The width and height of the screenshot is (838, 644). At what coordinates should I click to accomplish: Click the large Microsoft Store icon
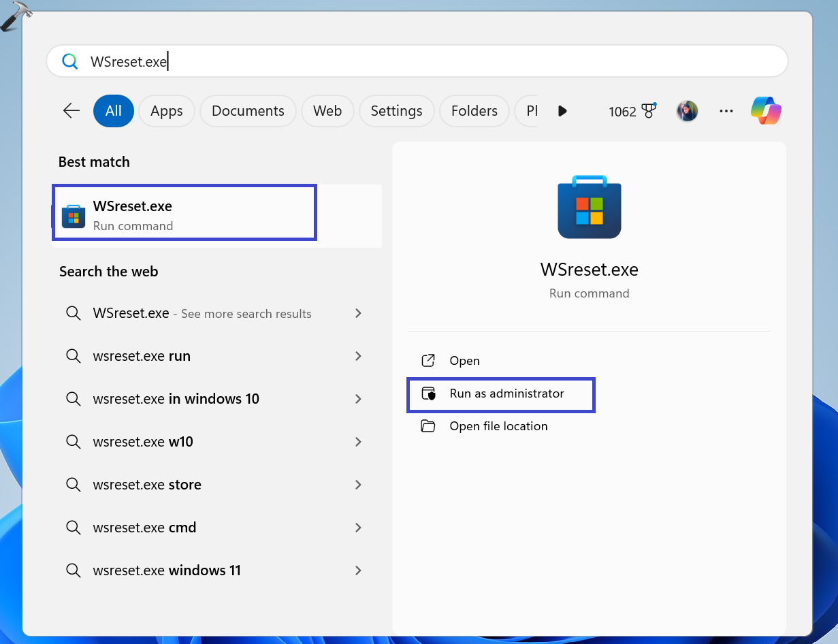[x=589, y=207]
